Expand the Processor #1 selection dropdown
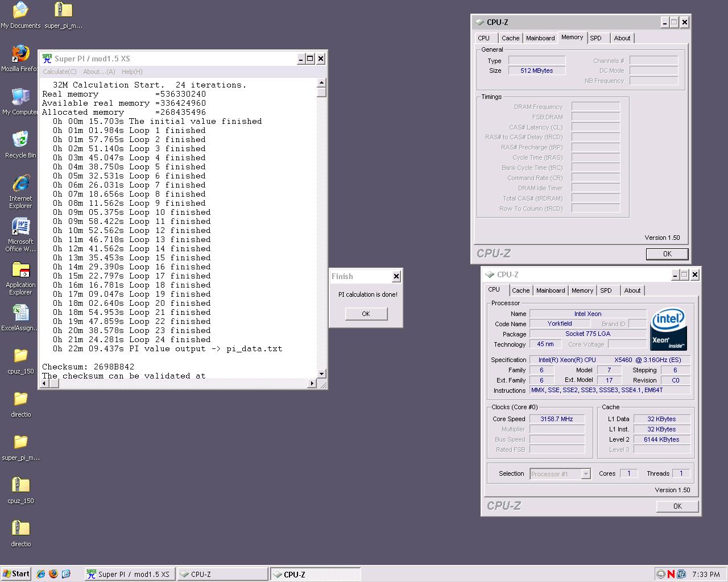Screen dimensions: 728x582 (x=586, y=474)
